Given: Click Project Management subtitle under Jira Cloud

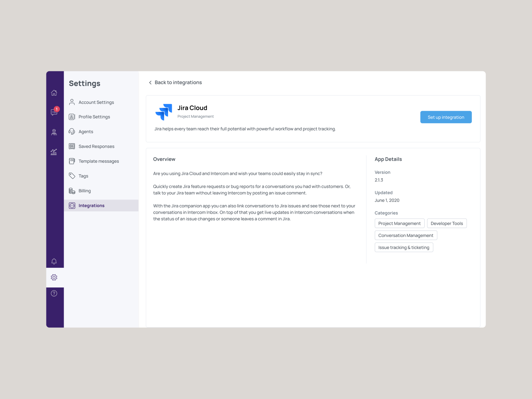Looking at the screenshot, I should (x=195, y=116).
